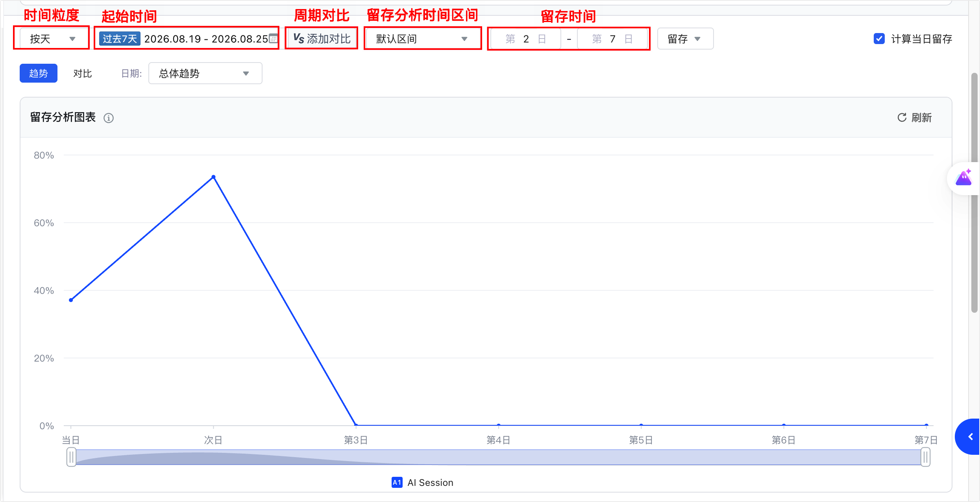
Task: Switch to the 对比 tab
Action: coord(83,73)
